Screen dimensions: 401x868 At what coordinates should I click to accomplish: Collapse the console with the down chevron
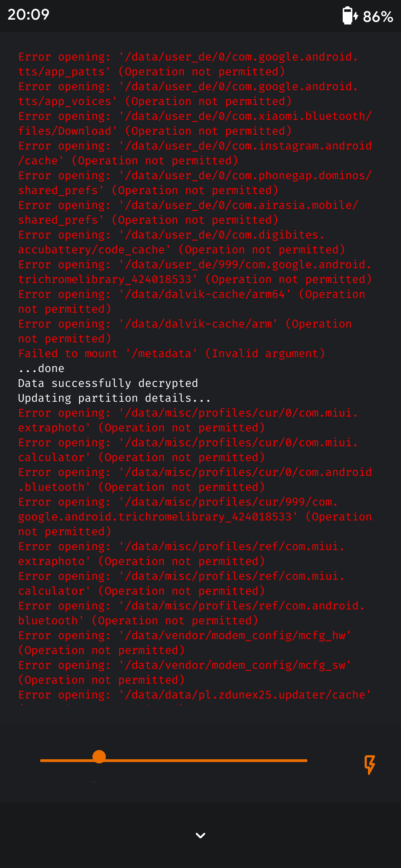point(200,835)
